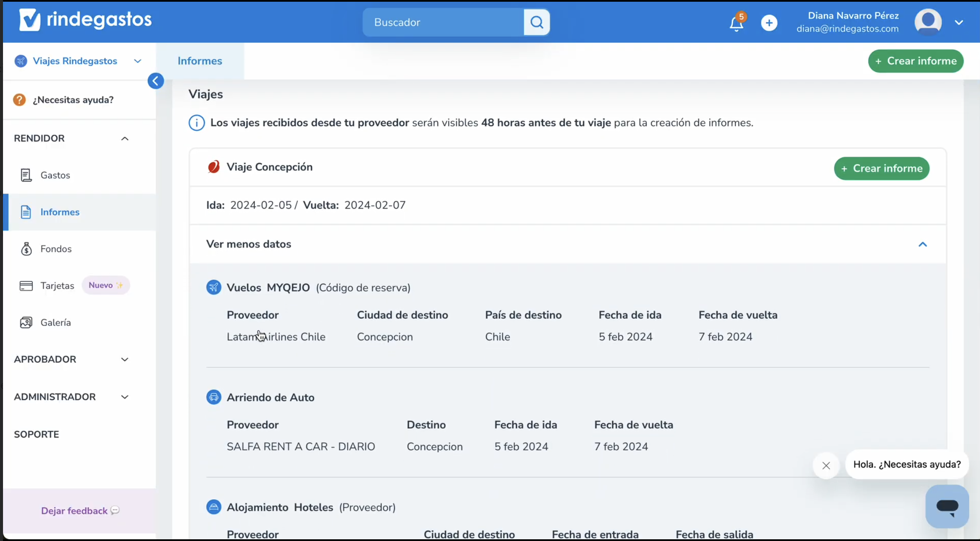The width and height of the screenshot is (980, 541).
Task: Open Tarjetas in the sidebar
Action: [57, 286]
